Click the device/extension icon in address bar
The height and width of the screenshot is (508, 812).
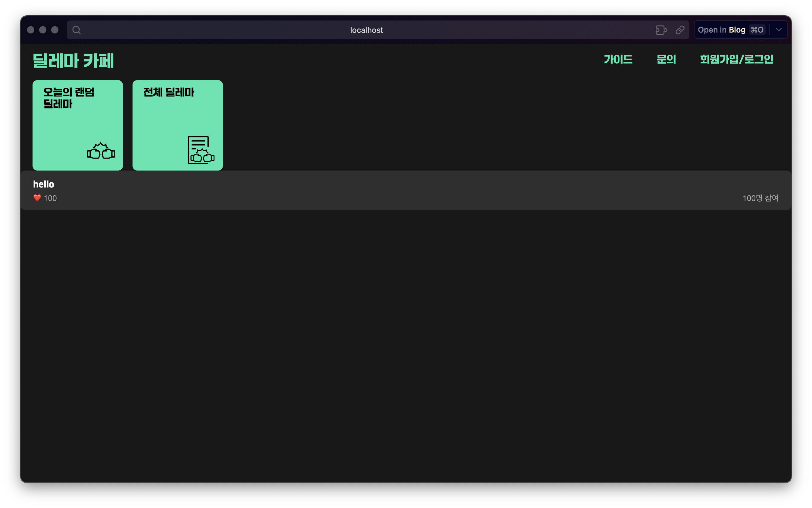[x=661, y=30]
